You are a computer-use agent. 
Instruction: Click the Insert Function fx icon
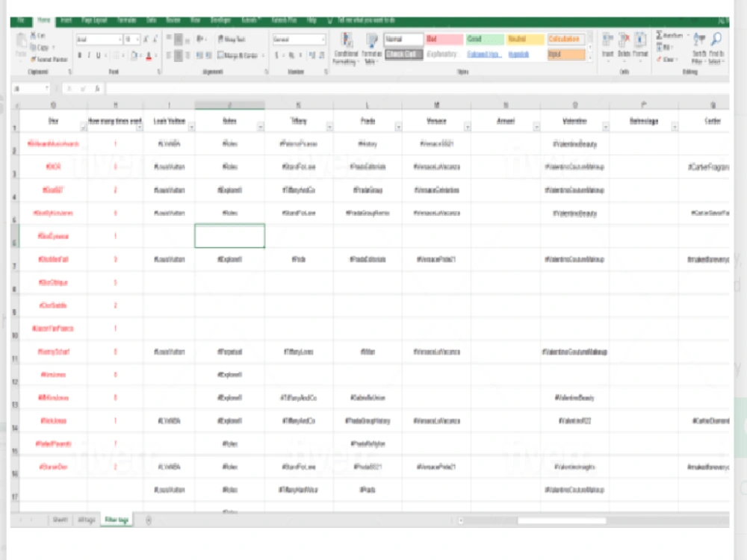[97, 89]
